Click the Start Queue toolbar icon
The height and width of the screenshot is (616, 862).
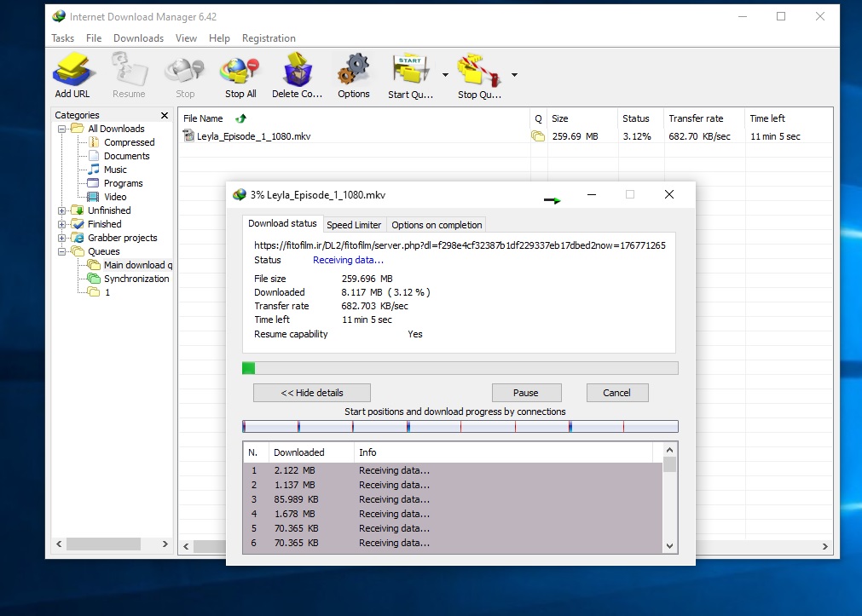(410, 71)
